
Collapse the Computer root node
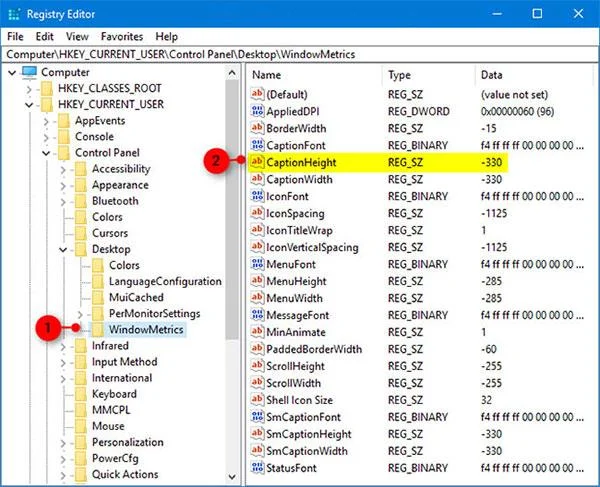[x=12, y=72]
